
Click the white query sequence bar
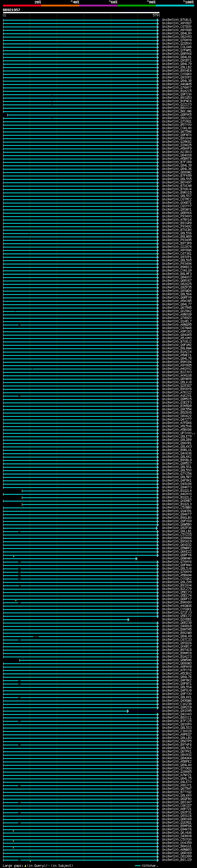[x=81, y=12]
